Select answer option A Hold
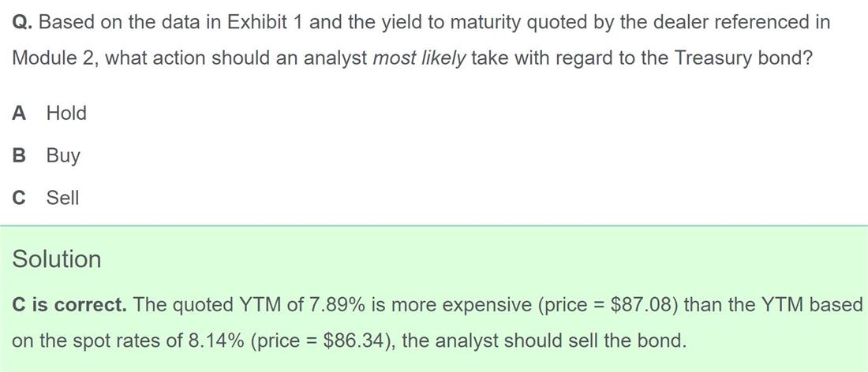Image resolution: width=868 pixels, height=372 pixels. point(49,113)
